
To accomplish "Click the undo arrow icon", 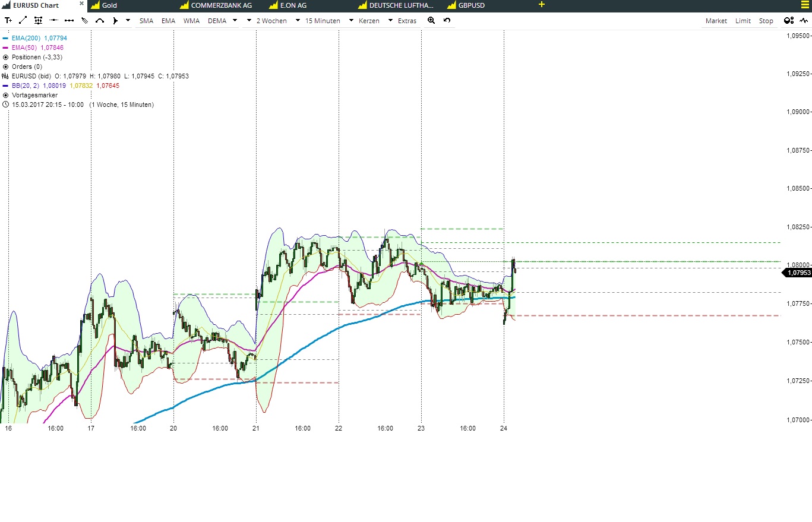I will click(x=446, y=20).
